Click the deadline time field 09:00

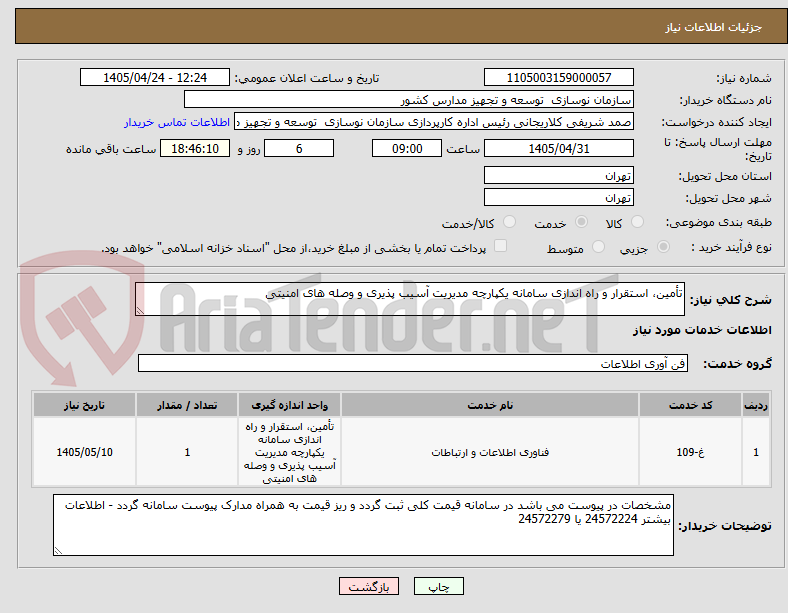tap(407, 149)
